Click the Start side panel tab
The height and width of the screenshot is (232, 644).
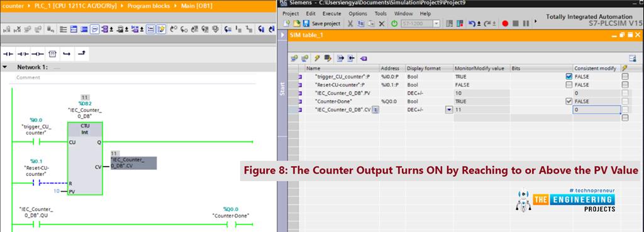pyautogui.click(x=282, y=89)
